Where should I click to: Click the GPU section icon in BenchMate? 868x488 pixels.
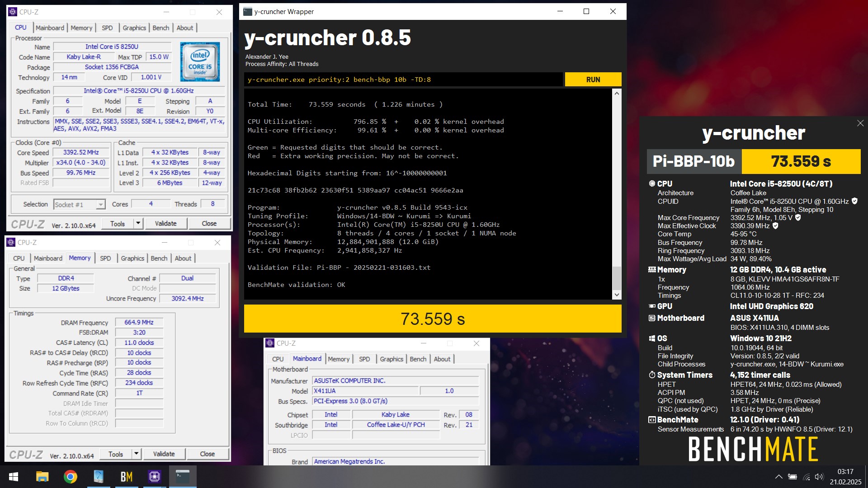click(x=652, y=306)
